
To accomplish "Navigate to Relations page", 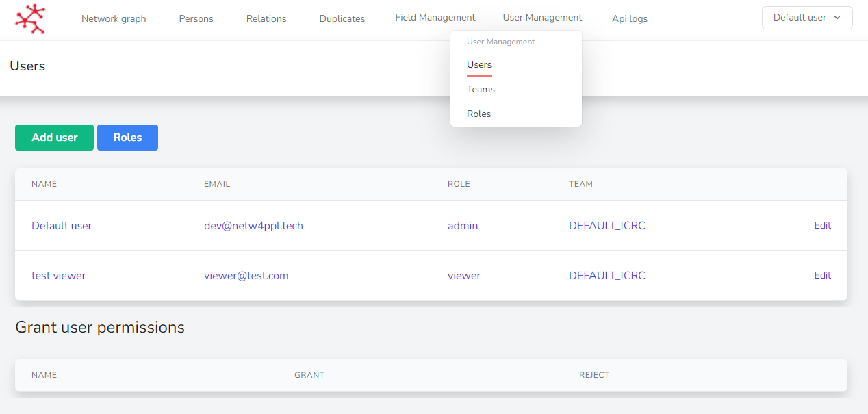I will (x=266, y=19).
